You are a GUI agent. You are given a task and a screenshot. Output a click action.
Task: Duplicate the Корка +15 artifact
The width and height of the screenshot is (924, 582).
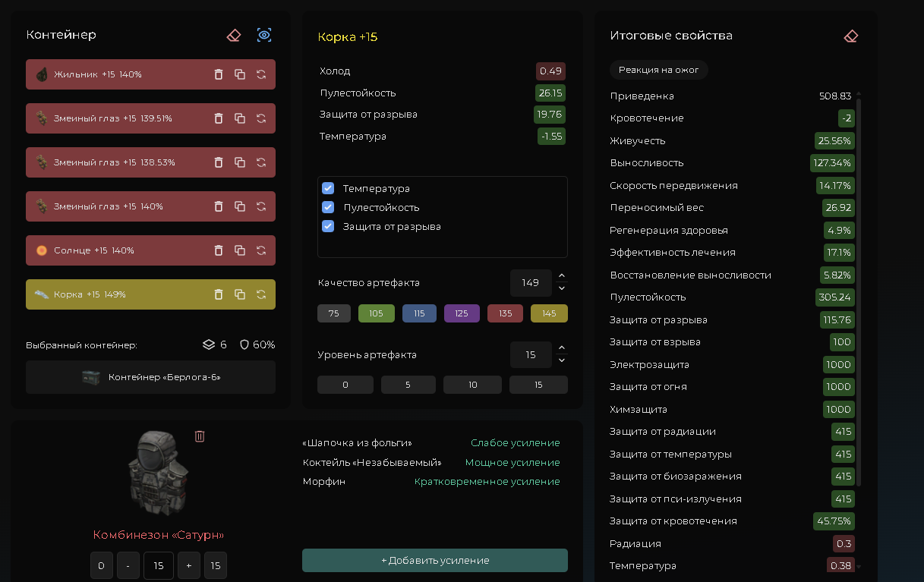click(240, 294)
